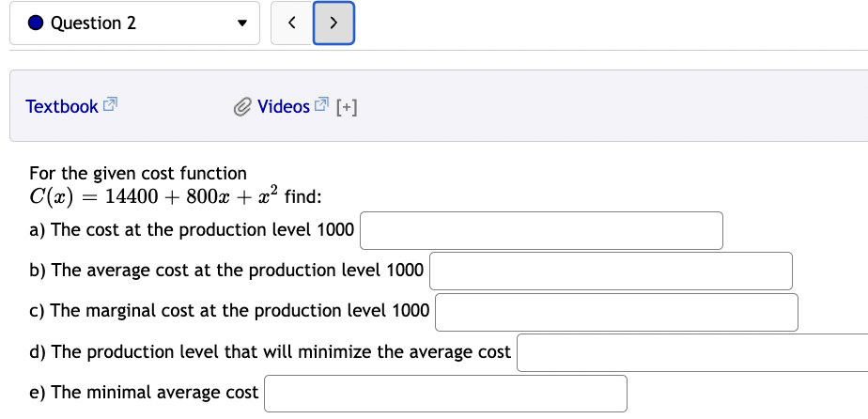The height and width of the screenshot is (419, 868).
Task: Open the Videos link
Action: 283,106
